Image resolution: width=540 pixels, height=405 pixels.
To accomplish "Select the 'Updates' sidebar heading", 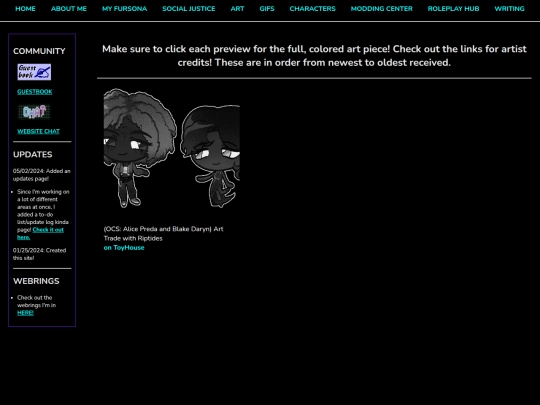I will [x=33, y=154].
